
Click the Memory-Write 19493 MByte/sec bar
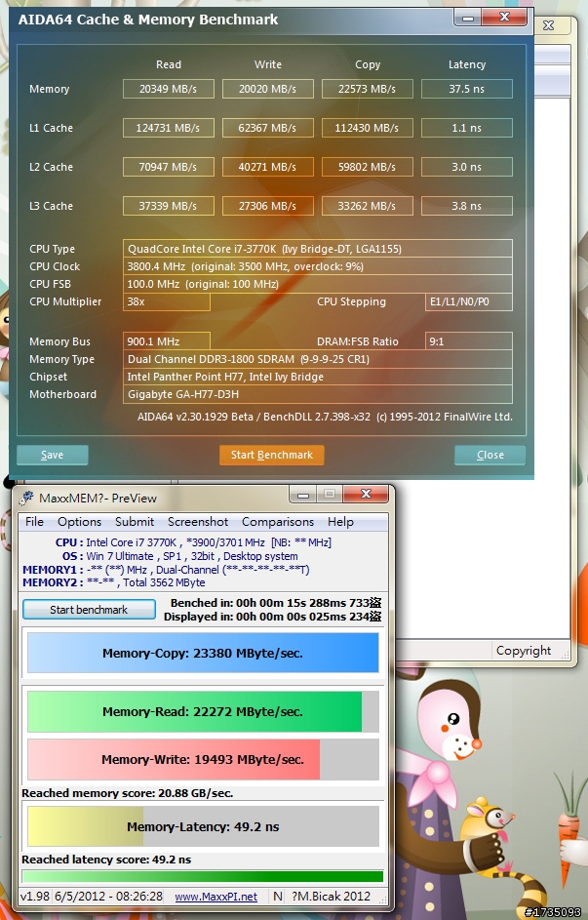coord(203,759)
